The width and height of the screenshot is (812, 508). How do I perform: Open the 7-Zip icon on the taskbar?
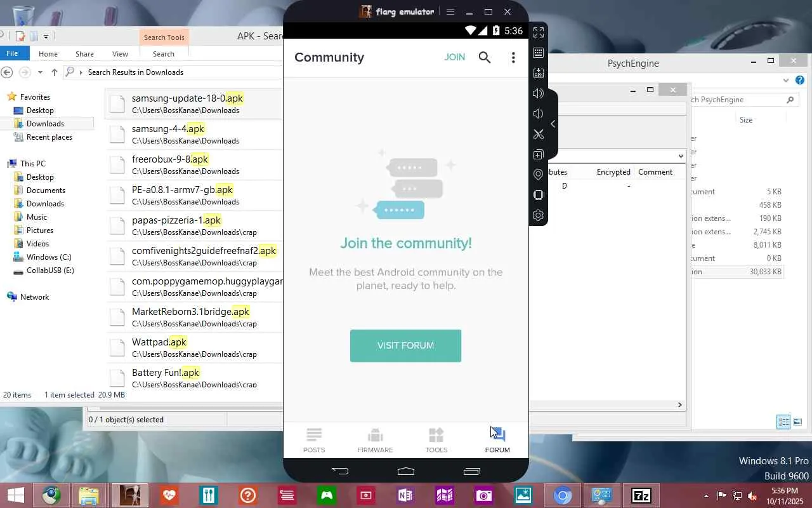tap(641, 495)
